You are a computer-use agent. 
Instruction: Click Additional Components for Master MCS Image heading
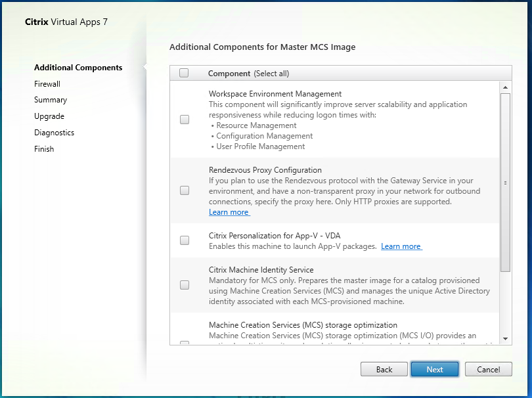click(x=262, y=47)
